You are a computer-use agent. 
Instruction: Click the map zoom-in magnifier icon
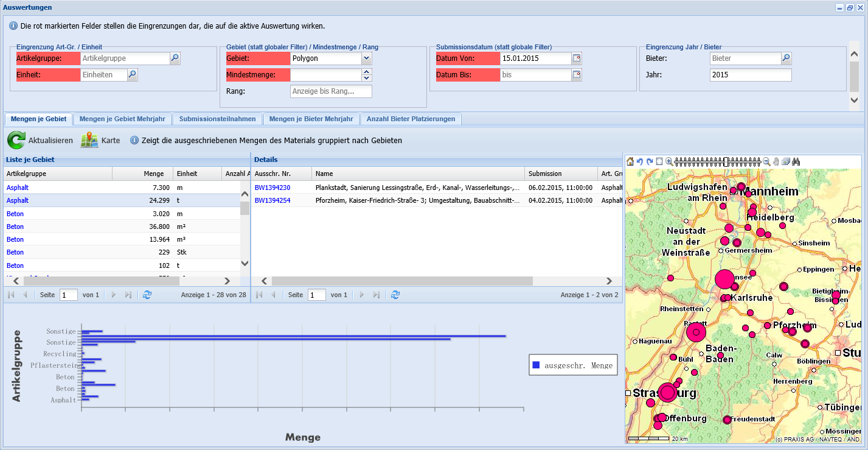pos(669,161)
